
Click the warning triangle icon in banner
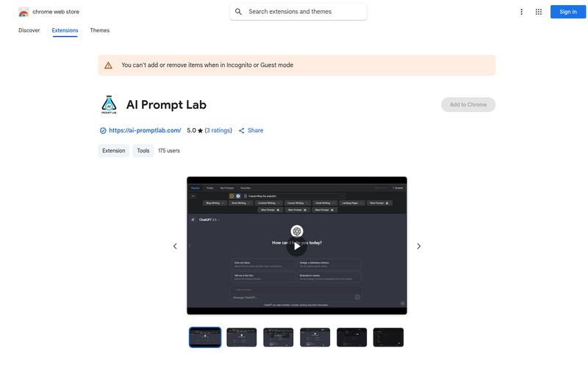tap(108, 65)
